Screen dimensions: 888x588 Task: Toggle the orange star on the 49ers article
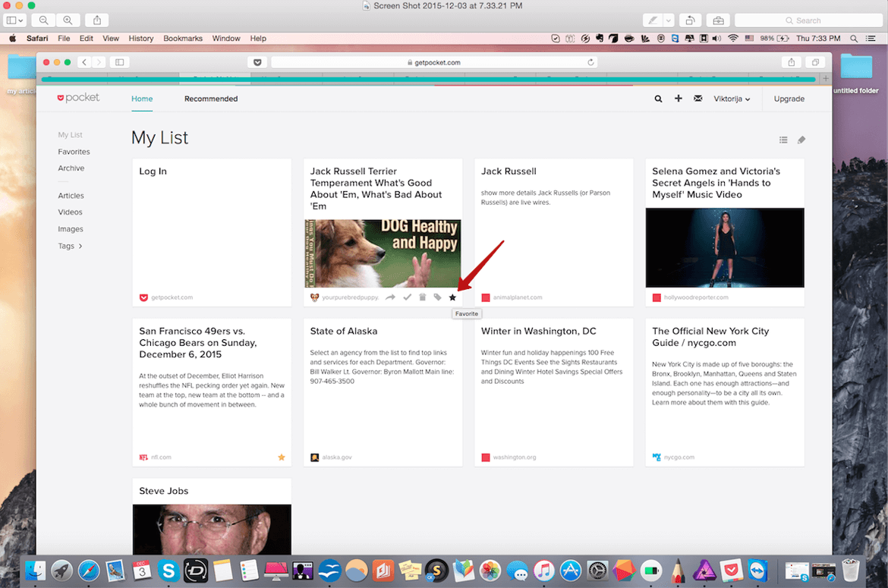coord(282,458)
